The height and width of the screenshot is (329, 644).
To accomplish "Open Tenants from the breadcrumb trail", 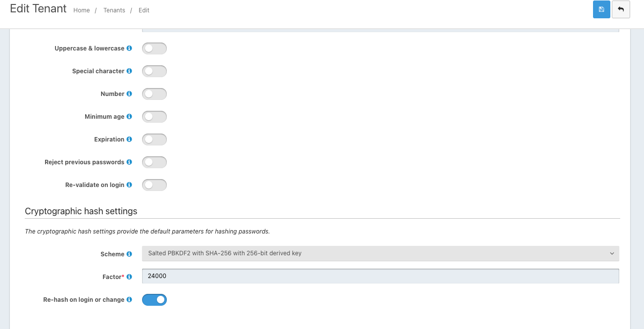I will click(x=114, y=10).
